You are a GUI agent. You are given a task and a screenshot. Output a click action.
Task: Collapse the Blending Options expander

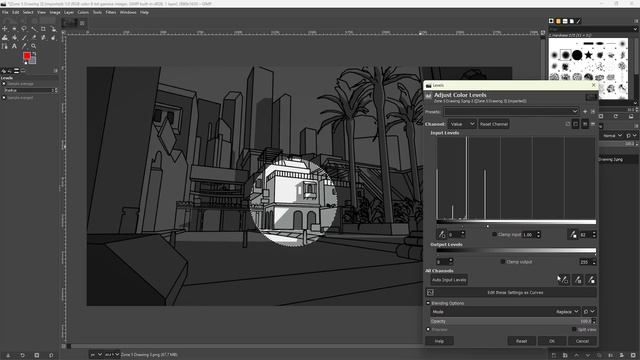428,303
